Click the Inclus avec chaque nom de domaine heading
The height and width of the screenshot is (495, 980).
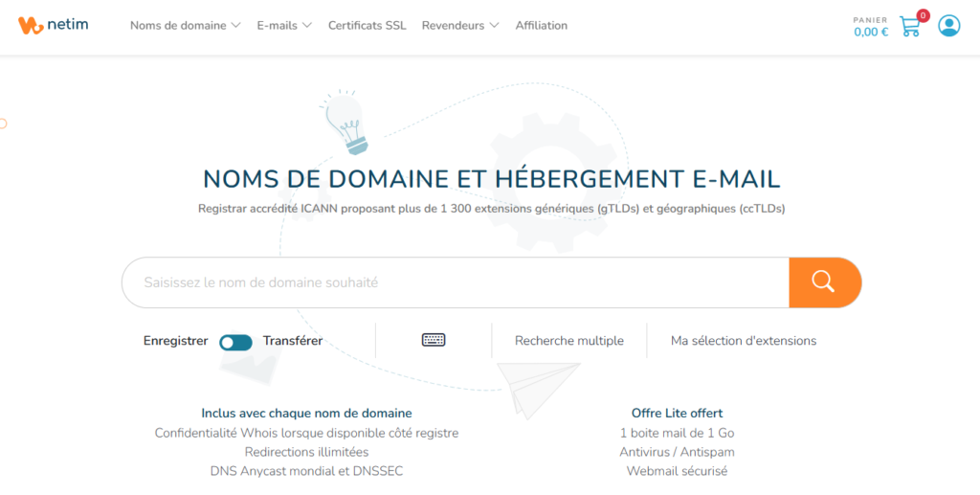coord(306,414)
